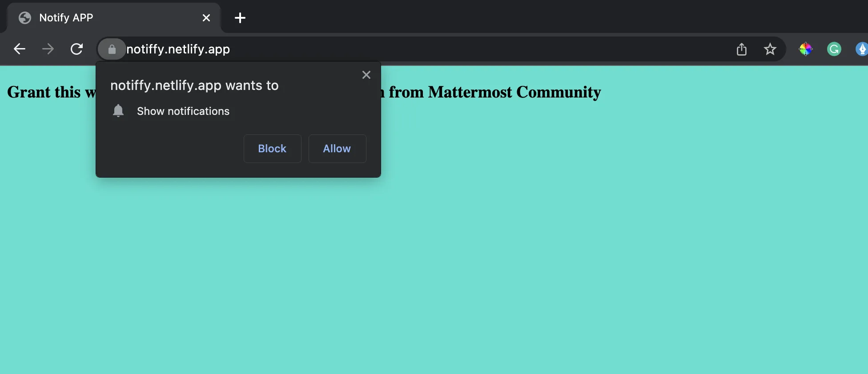Click the bell icon in the popup
The height and width of the screenshot is (374, 868).
(118, 111)
